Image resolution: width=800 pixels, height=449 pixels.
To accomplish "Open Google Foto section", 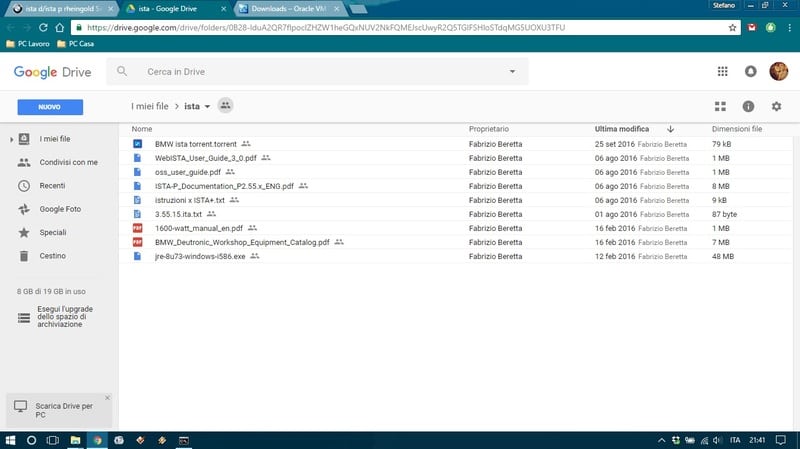I will click(x=60, y=209).
